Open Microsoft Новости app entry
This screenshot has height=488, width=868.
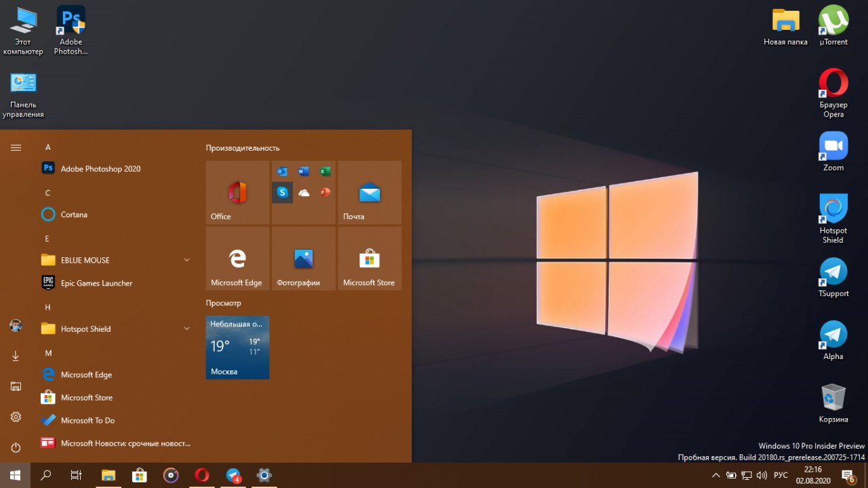[x=115, y=443]
